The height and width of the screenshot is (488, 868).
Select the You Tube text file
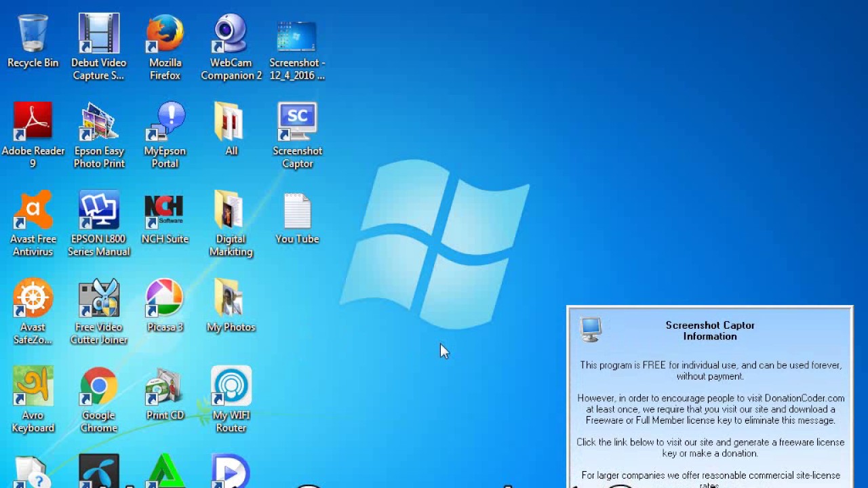click(297, 218)
